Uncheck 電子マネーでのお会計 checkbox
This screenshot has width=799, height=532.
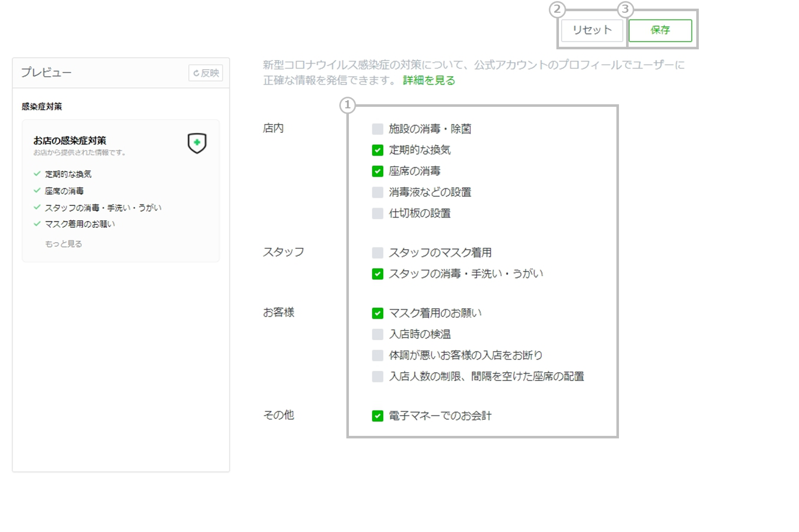[x=377, y=416]
